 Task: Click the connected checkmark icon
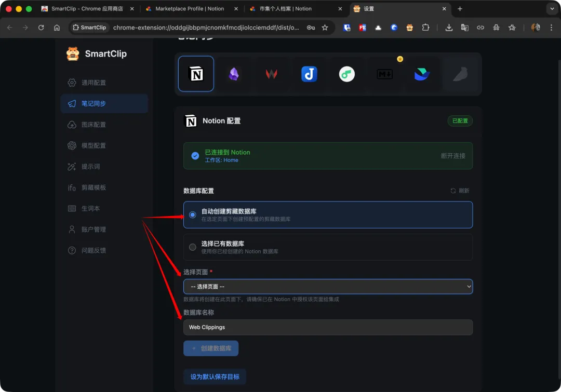click(195, 156)
